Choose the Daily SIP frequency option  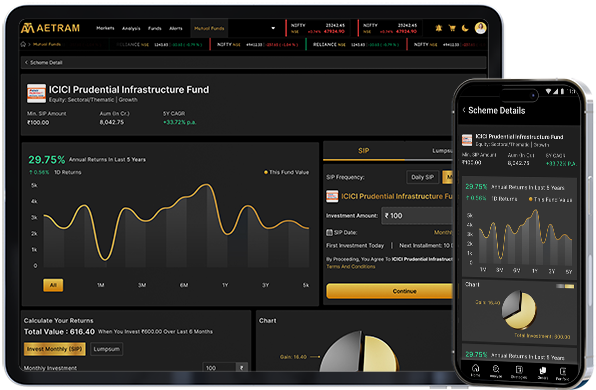point(422,177)
